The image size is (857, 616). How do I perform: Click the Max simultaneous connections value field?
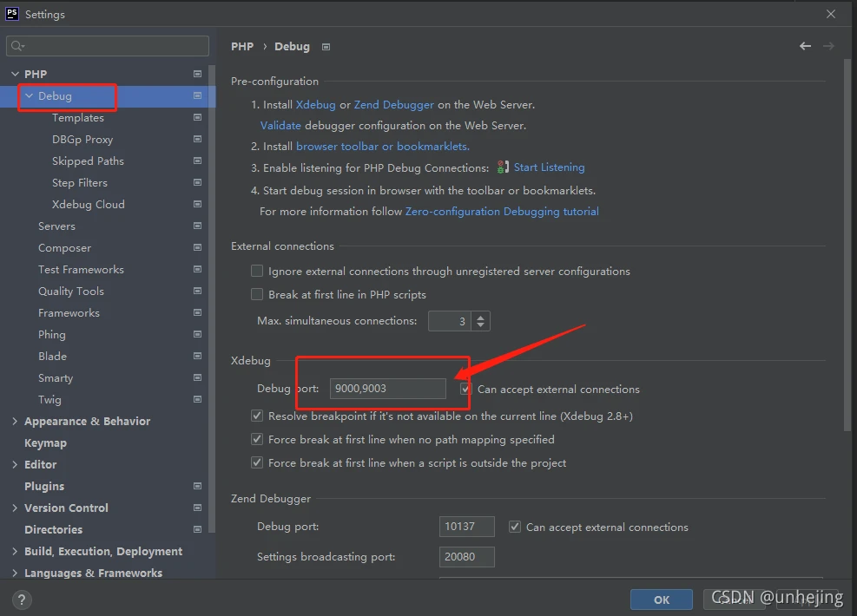(x=449, y=321)
